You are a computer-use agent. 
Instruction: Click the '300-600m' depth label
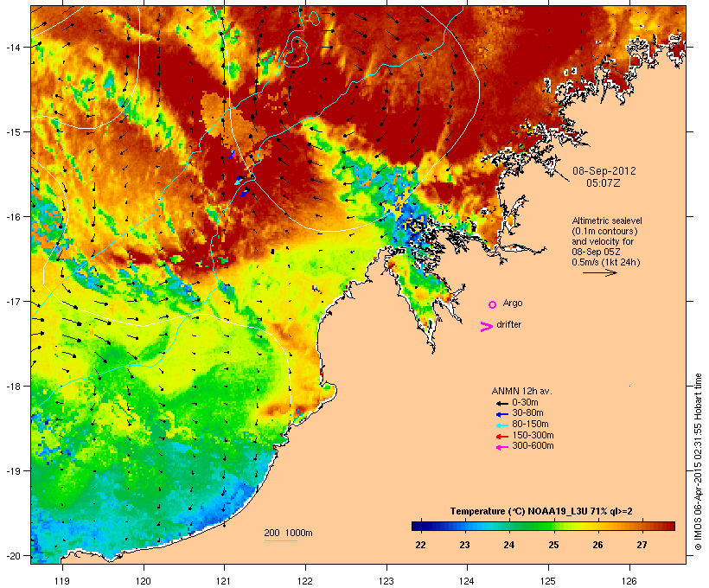click(x=533, y=446)
